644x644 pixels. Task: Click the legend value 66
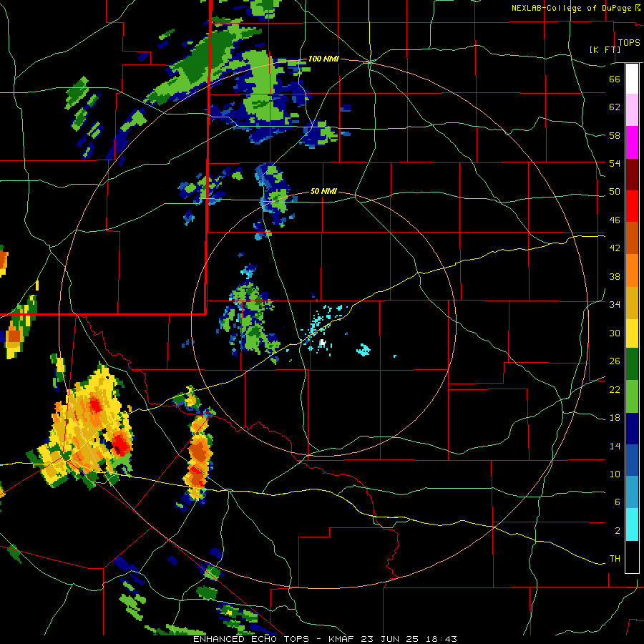pyautogui.click(x=615, y=79)
